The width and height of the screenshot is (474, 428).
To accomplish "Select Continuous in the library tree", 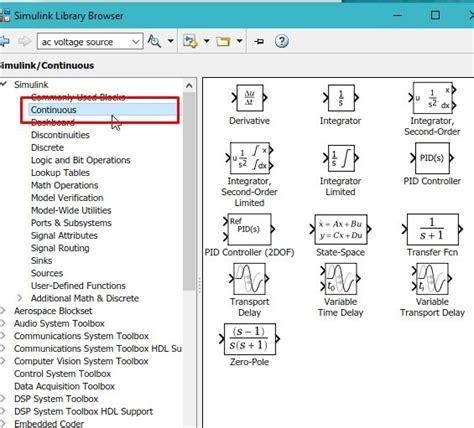I will point(54,110).
